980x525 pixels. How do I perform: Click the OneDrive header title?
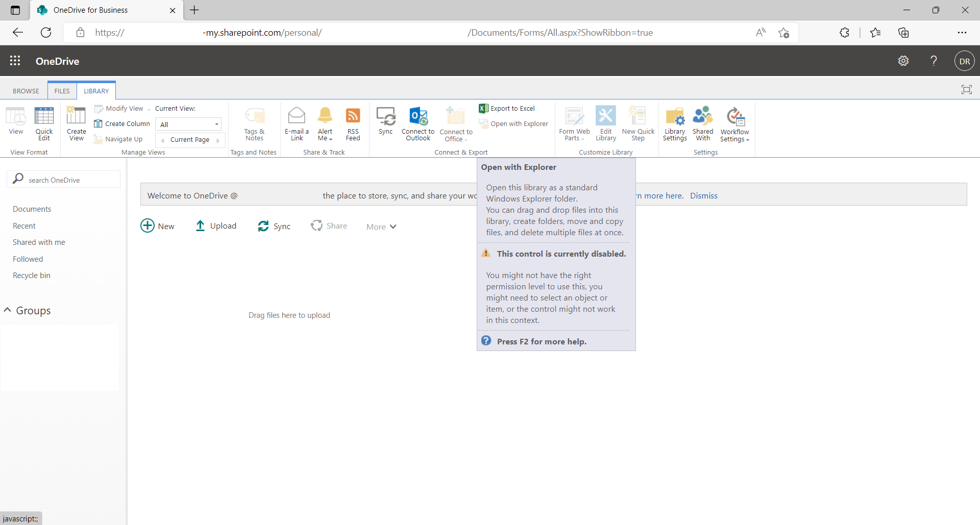[x=57, y=61]
